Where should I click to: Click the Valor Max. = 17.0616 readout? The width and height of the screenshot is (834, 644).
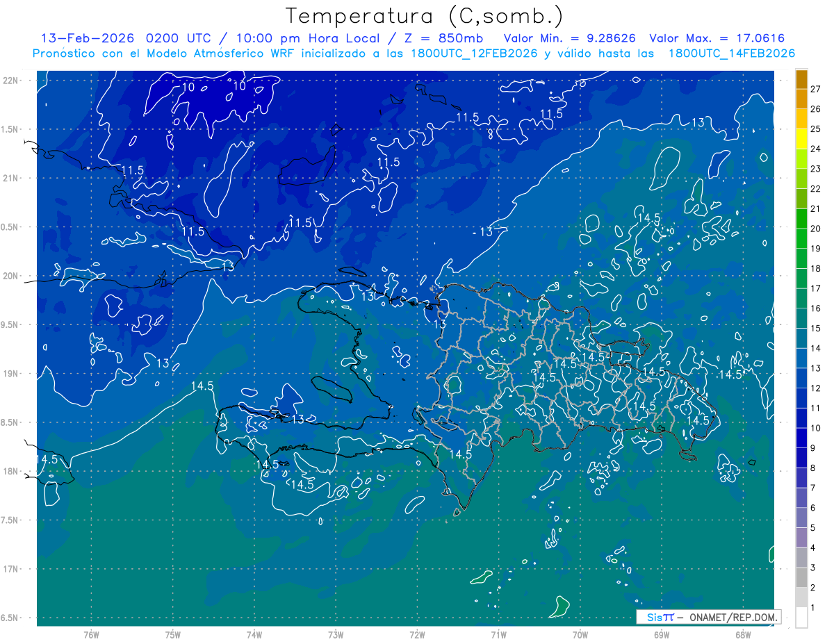pos(717,38)
